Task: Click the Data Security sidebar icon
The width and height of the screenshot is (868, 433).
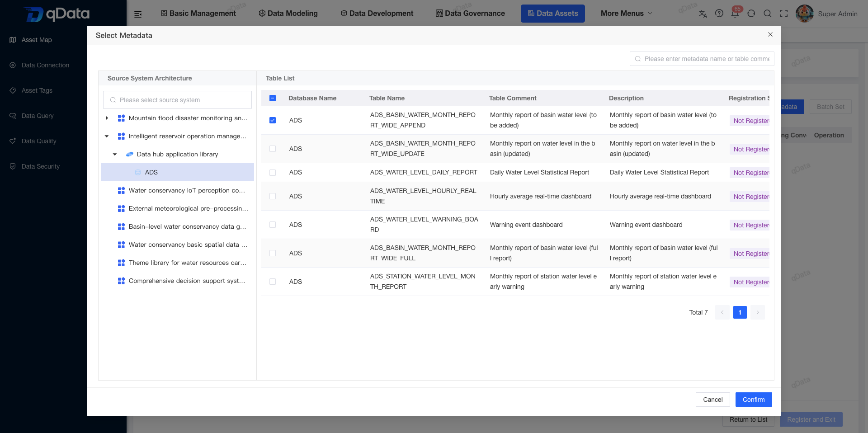Action: tap(13, 166)
